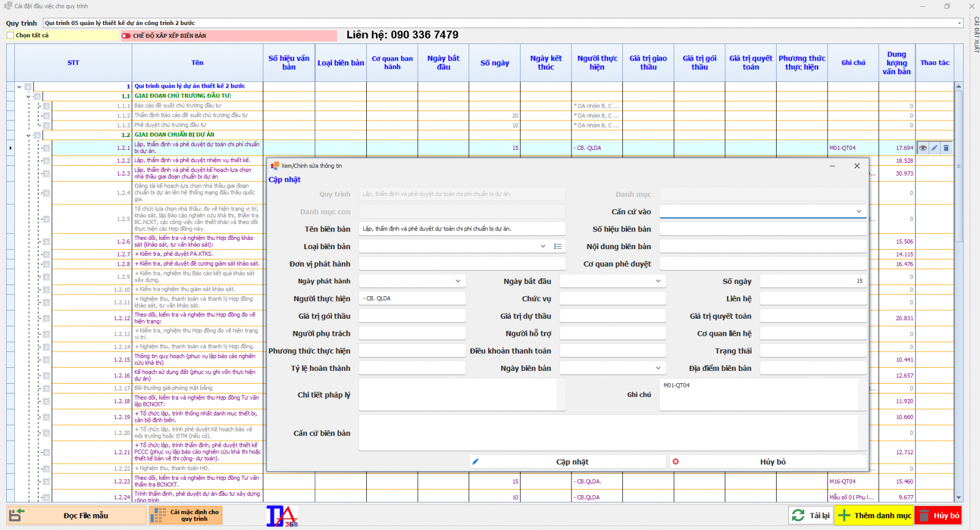Open the Ngày biên bản date dropdown
980x530 pixels.
click(658, 368)
